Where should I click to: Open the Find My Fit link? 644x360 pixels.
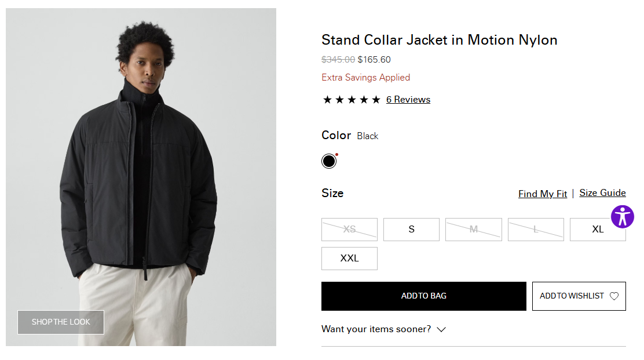click(x=542, y=194)
